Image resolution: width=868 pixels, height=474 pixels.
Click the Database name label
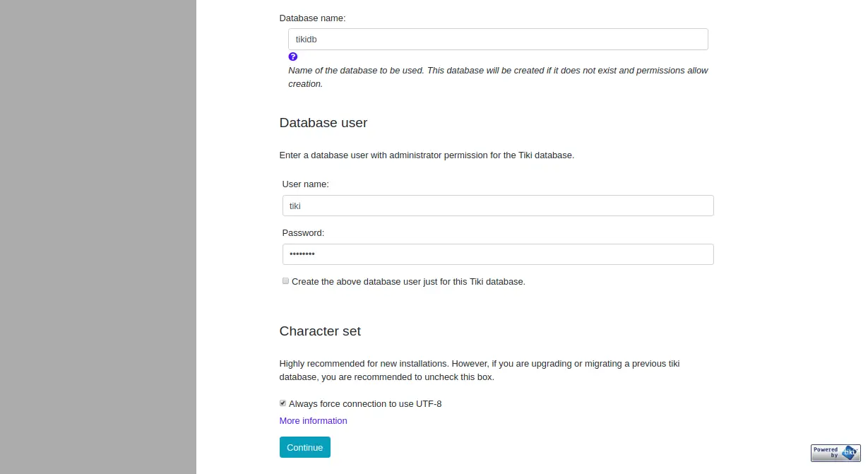point(313,18)
